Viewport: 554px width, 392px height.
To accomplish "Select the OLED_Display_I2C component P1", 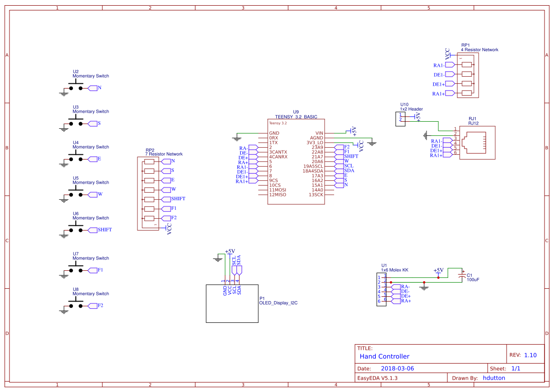I will (x=232, y=303).
